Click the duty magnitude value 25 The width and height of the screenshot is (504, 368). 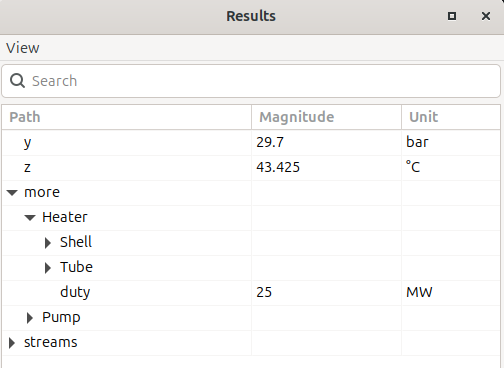(264, 292)
